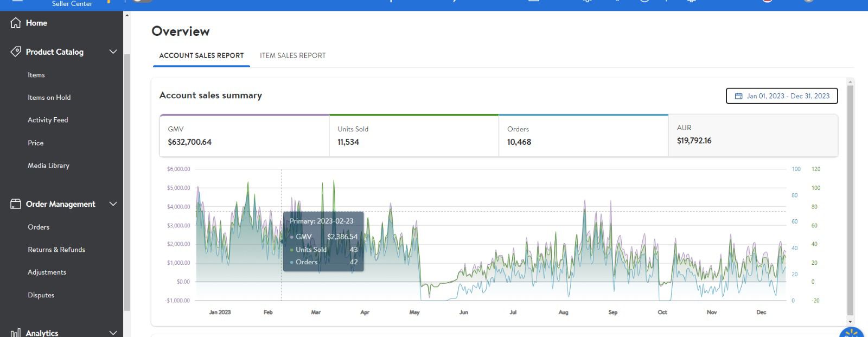Click the Mar axis label

(316, 313)
